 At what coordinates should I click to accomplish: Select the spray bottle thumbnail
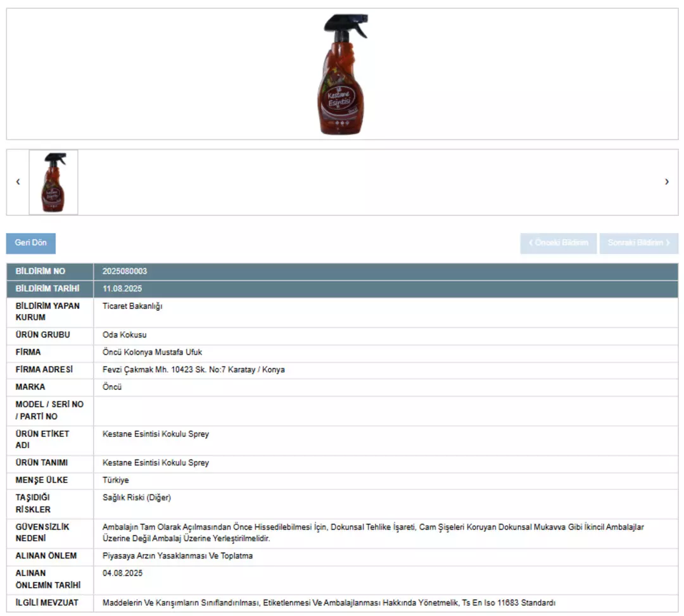click(54, 182)
